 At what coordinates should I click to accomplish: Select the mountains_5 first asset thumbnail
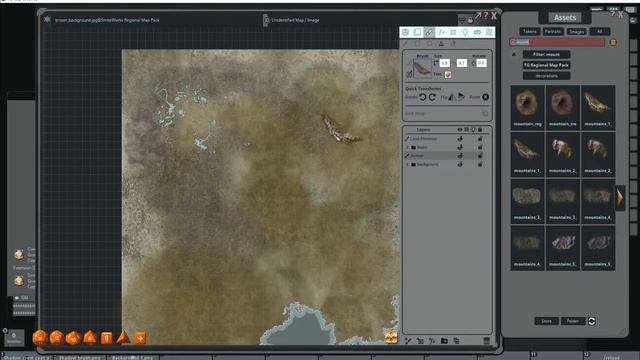point(562,248)
